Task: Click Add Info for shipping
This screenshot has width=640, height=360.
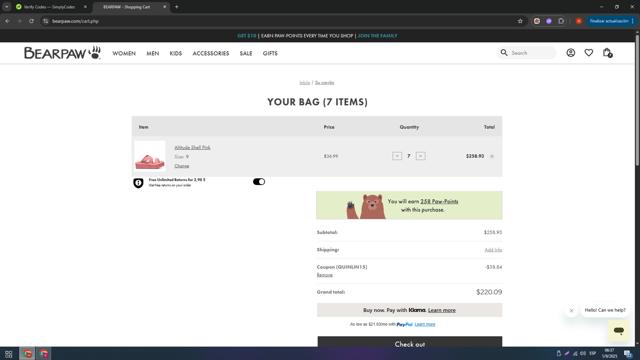Action: (x=493, y=250)
